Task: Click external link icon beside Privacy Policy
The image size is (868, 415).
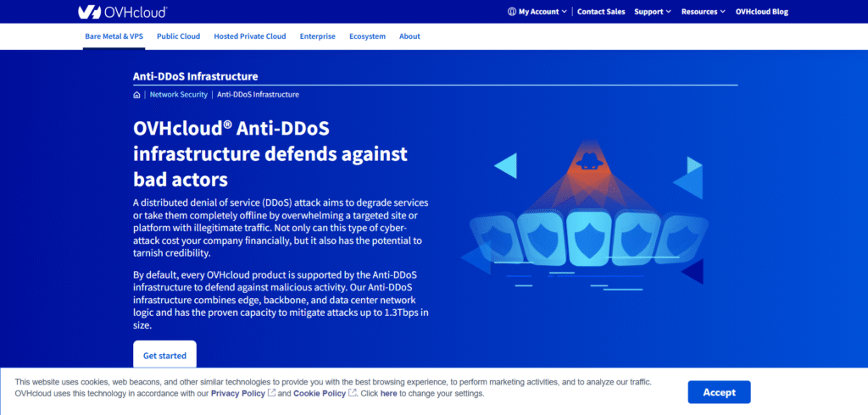Action: click(x=271, y=393)
